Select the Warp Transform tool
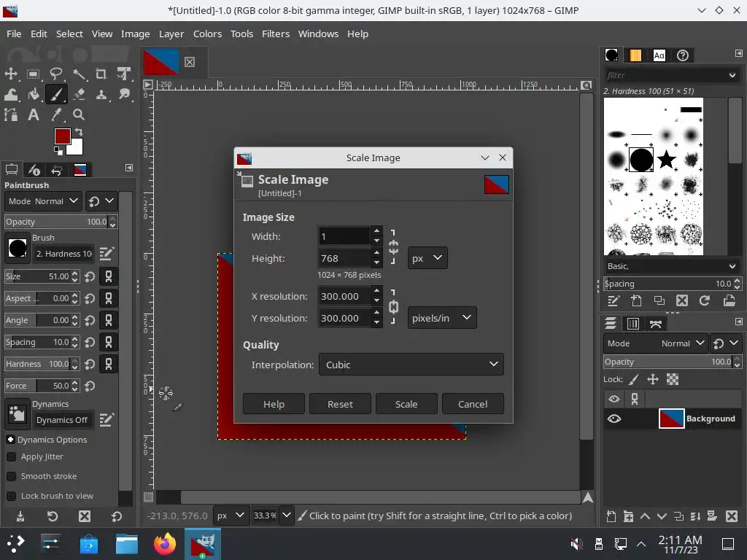The width and height of the screenshot is (747, 560). point(11,94)
